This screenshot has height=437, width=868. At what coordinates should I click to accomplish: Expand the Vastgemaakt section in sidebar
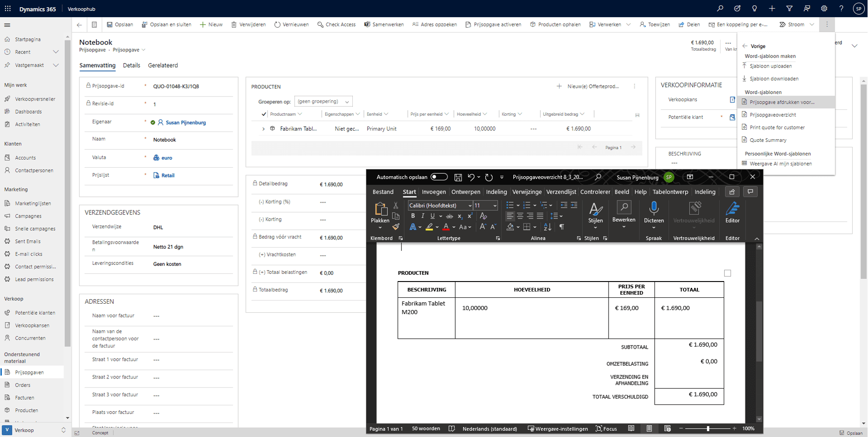[56, 65]
